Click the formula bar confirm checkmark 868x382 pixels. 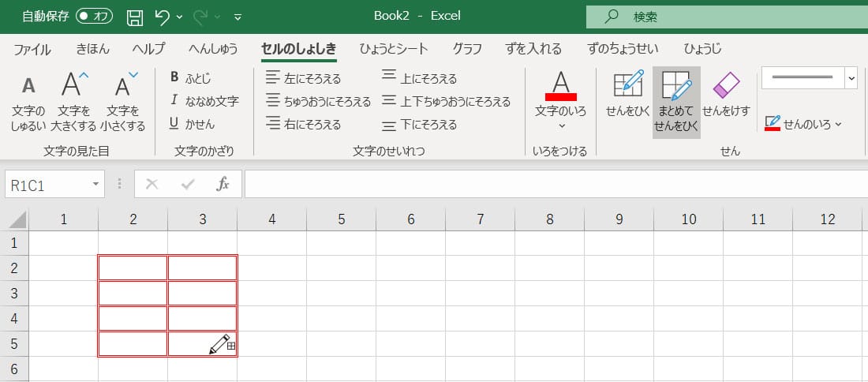pos(189,185)
